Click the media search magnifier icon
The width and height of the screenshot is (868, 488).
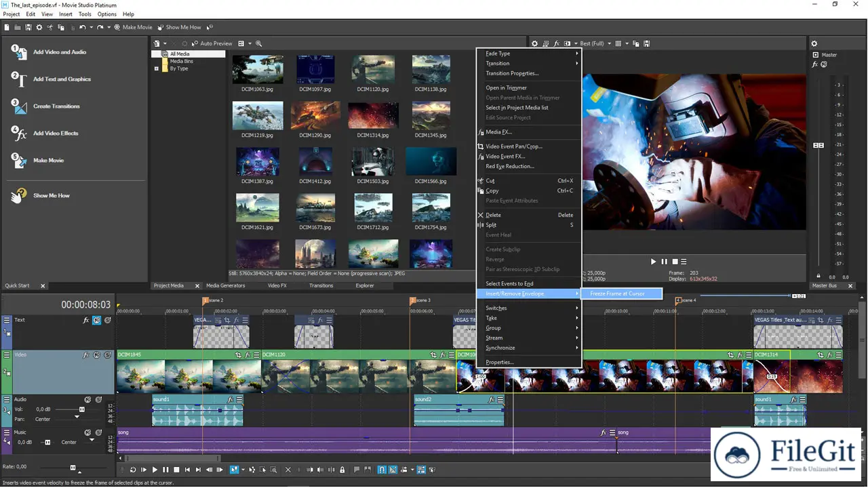tap(258, 43)
